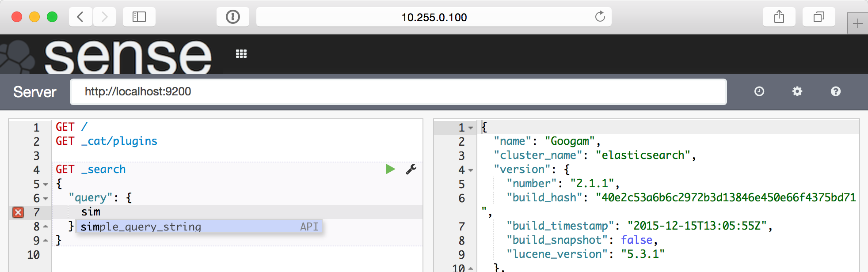Viewport: 868px width, 272px height.
Task: Open a new Safari tab with plus button
Action: point(857,23)
